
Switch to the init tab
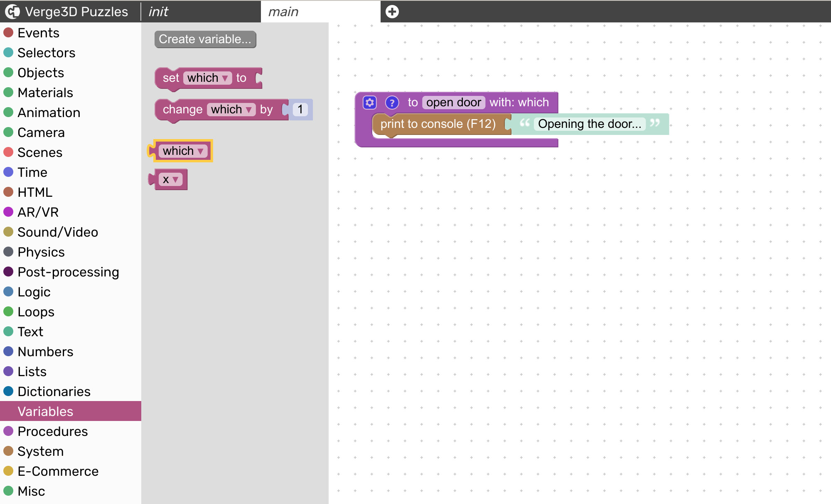pyautogui.click(x=159, y=12)
